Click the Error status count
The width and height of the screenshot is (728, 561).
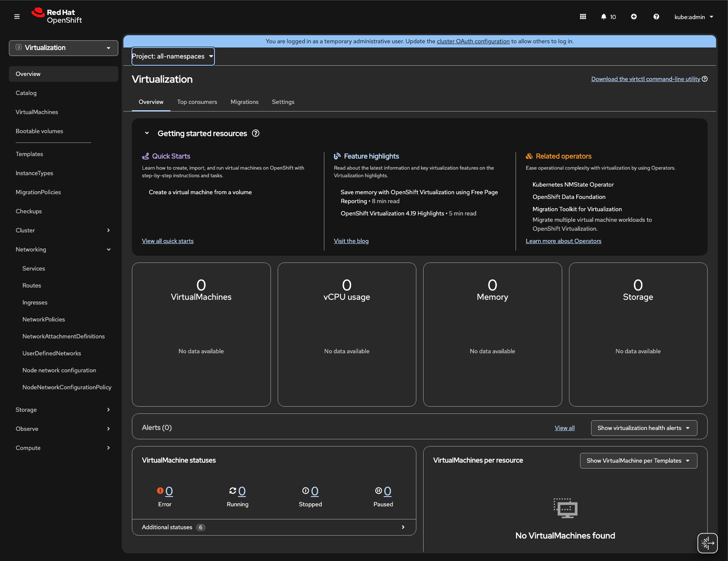tap(169, 491)
